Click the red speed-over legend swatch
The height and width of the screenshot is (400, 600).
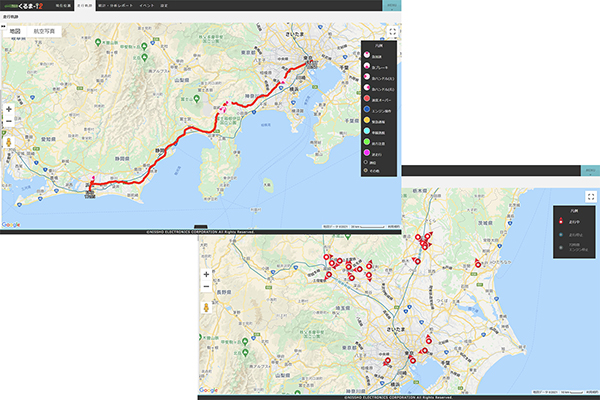tap(367, 98)
